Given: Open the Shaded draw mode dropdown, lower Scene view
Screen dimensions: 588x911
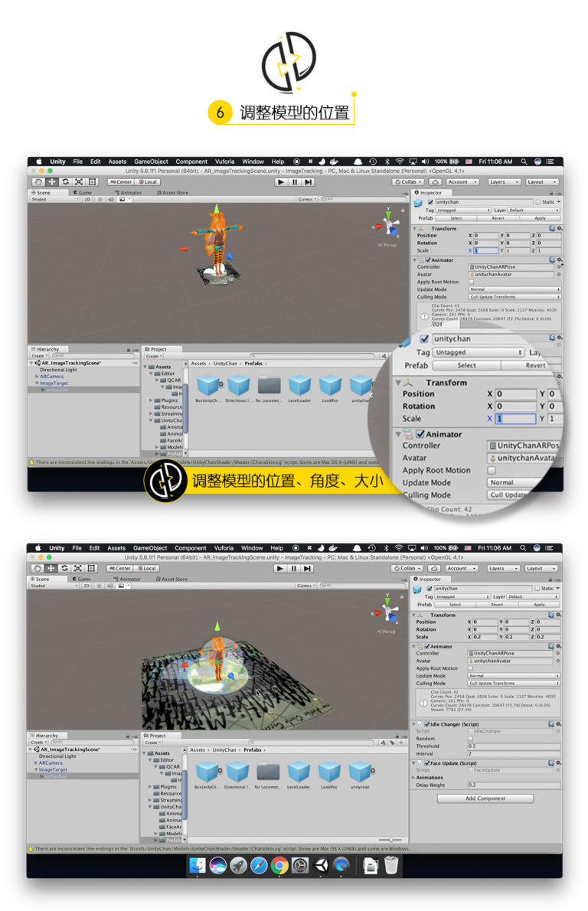Looking at the screenshot, I should 54,586.
